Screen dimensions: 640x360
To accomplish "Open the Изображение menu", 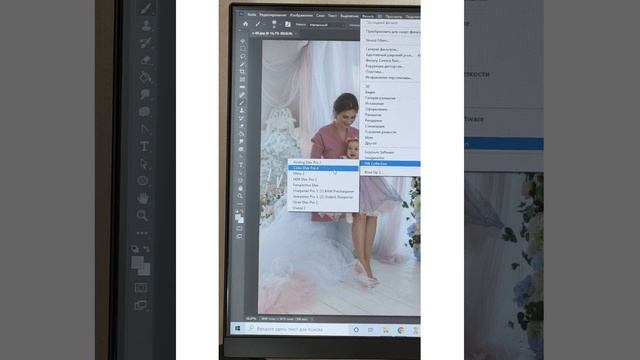I will (x=301, y=16).
